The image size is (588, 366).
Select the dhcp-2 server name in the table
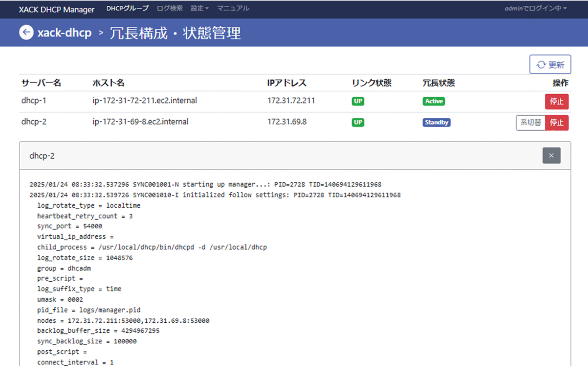coord(34,122)
